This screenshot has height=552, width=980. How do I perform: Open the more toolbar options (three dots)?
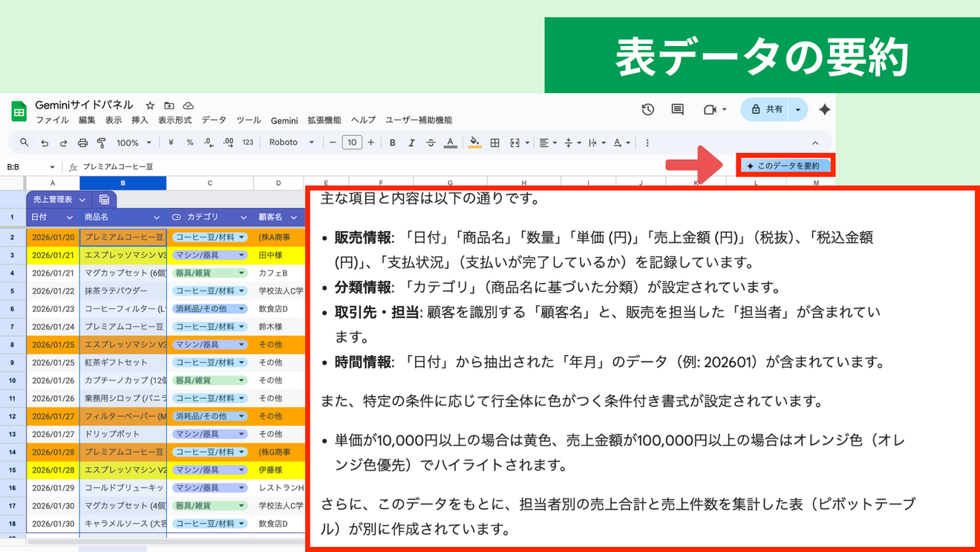point(647,143)
